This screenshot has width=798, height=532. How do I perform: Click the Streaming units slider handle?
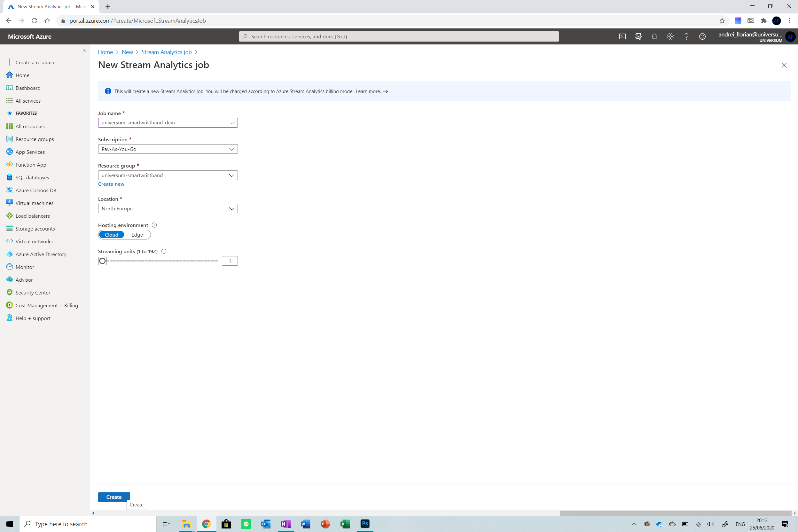pyautogui.click(x=102, y=261)
